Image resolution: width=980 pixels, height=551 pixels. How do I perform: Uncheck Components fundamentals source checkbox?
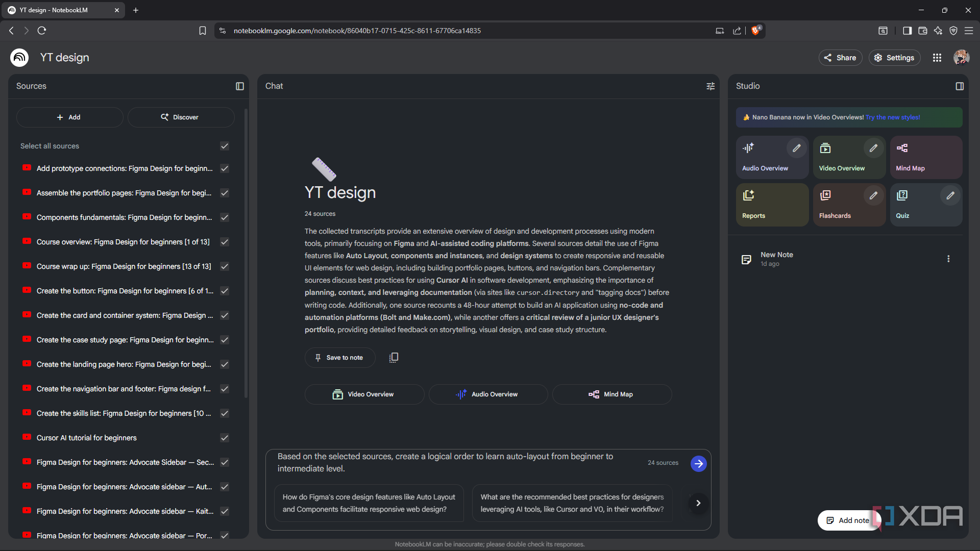pos(225,217)
